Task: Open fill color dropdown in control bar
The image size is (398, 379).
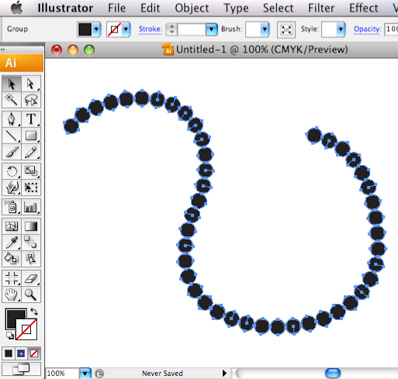Action: pos(96,29)
